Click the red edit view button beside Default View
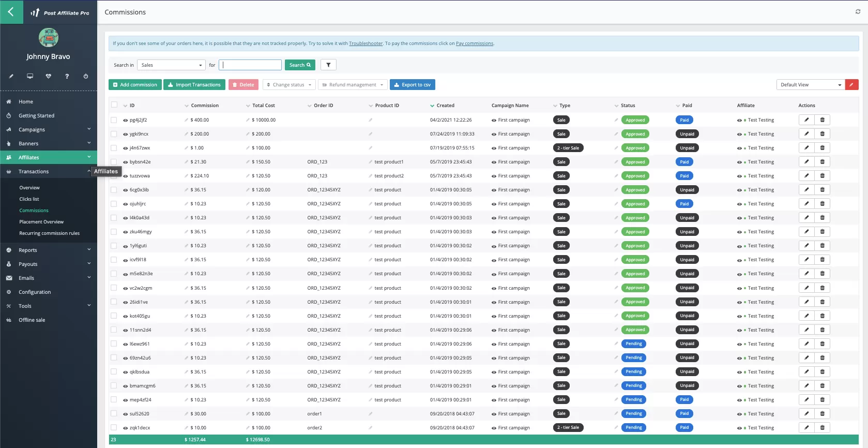The image size is (868, 448). coord(851,85)
